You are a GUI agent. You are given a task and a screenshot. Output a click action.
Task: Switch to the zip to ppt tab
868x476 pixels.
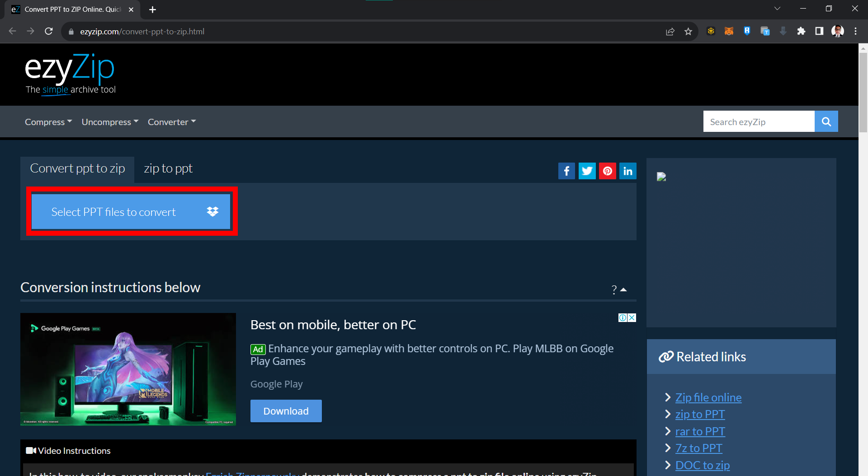pyautogui.click(x=168, y=168)
